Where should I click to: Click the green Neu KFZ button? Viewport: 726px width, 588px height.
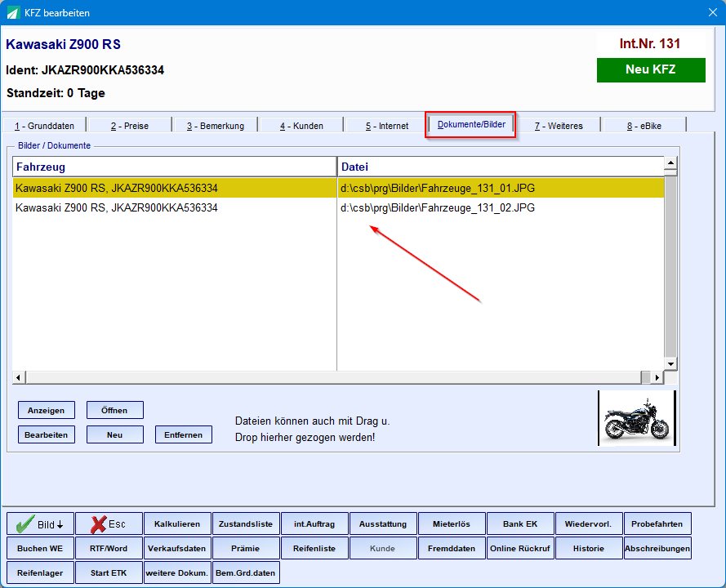coord(651,70)
